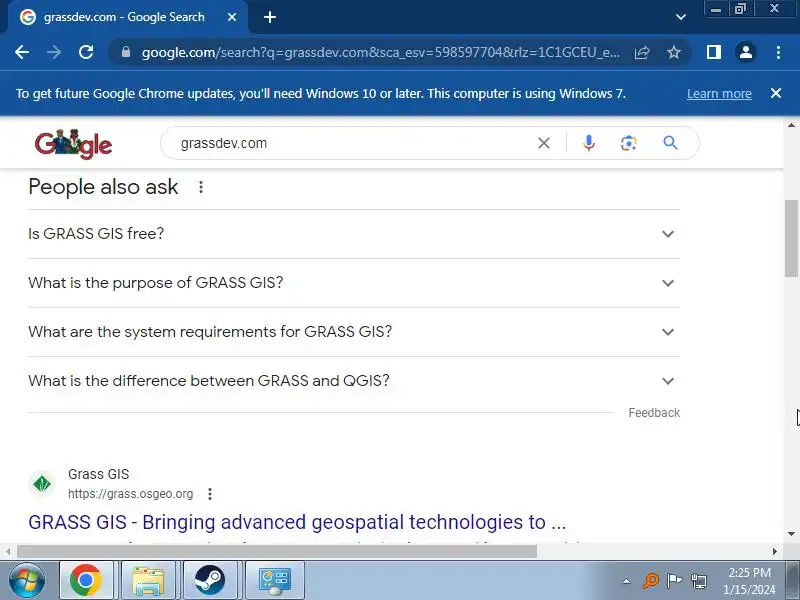The image size is (800, 600).
Task: Share this page from address bar
Action: (x=642, y=52)
